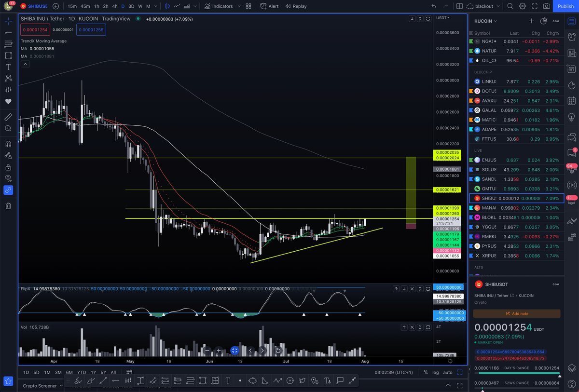Collapse the indicator legend chevron
This screenshot has height=392, width=579.
25,64
